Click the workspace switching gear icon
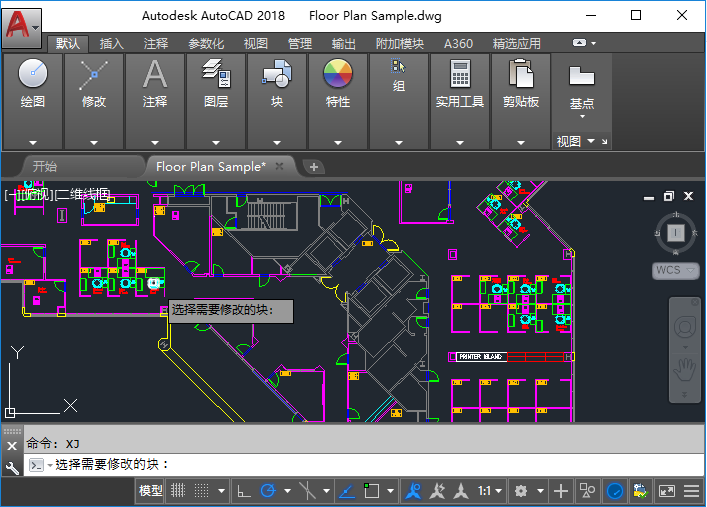 pos(521,491)
